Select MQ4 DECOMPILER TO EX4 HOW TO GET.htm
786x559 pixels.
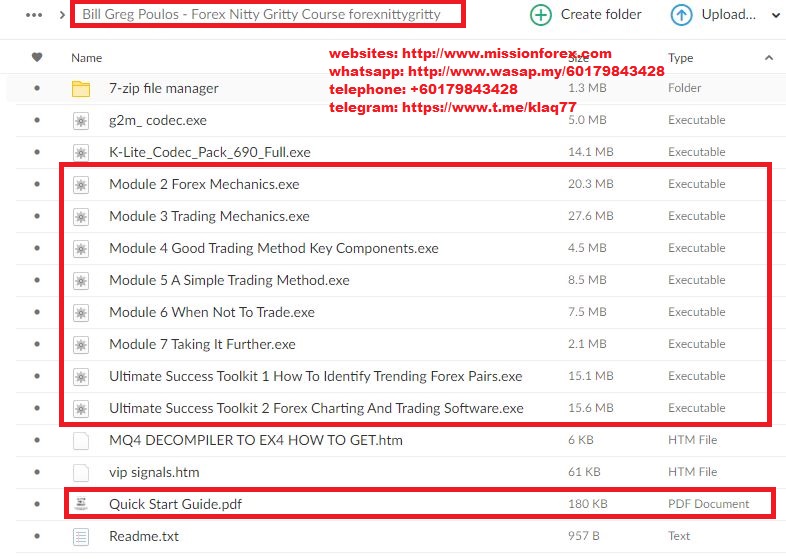point(256,441)
